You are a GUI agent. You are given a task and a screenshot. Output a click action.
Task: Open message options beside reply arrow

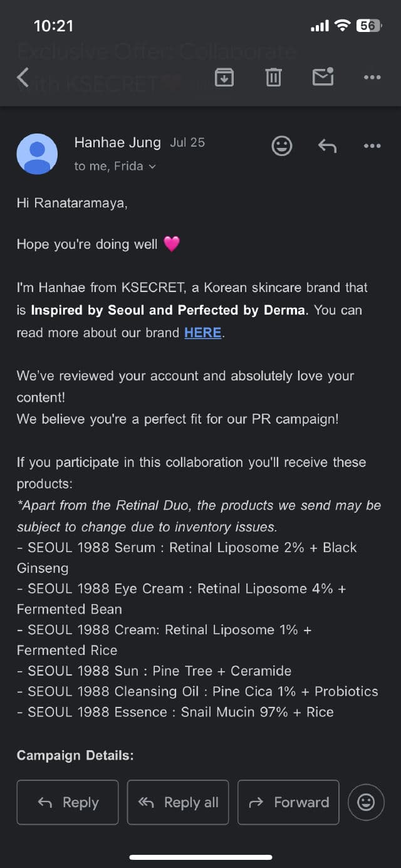point(372,146)
